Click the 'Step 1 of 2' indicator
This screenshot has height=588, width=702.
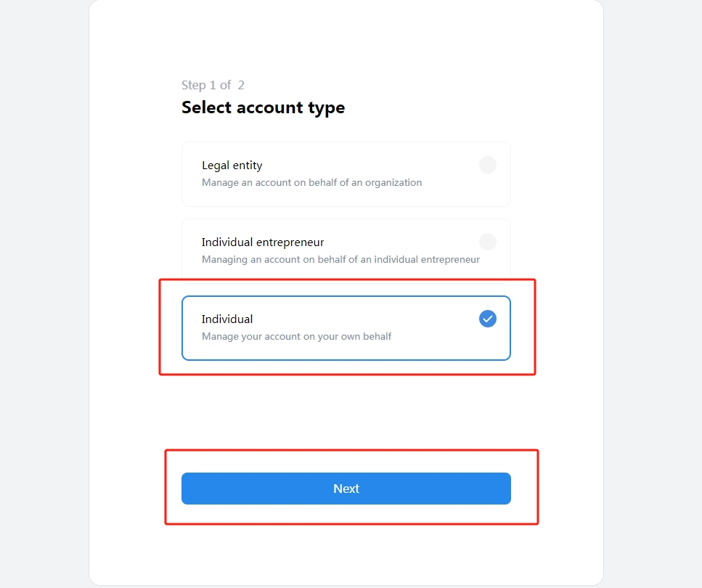(x=213, y=85)
